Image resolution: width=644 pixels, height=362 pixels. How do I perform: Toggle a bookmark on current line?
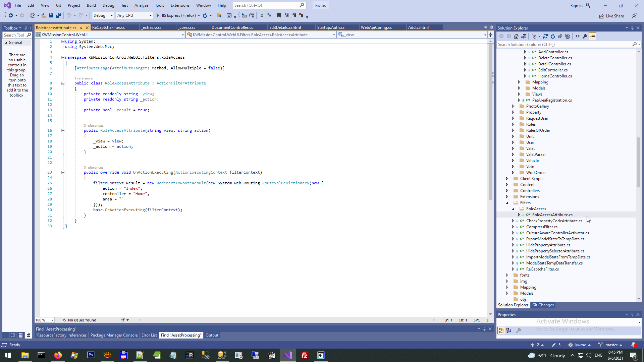(279, 15)
